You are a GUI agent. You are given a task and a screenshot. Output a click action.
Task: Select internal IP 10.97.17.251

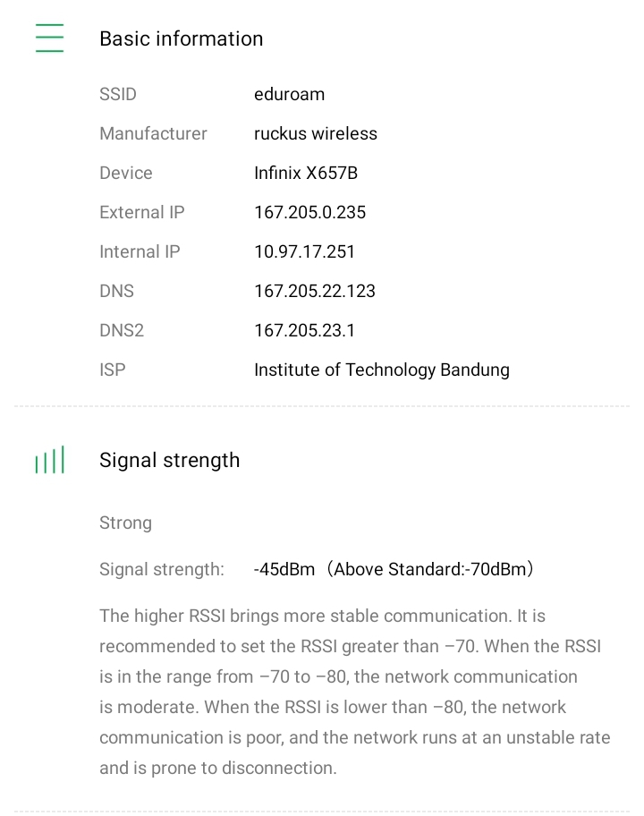(304, 251)
